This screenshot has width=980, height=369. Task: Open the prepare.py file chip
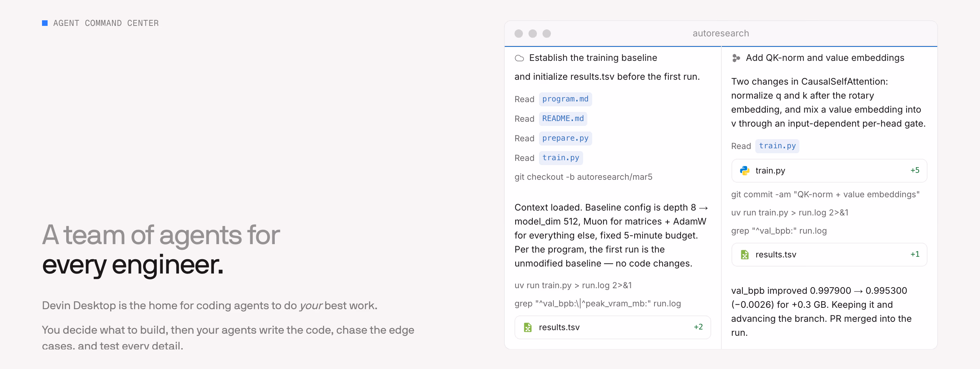click(x=565, y=138)
